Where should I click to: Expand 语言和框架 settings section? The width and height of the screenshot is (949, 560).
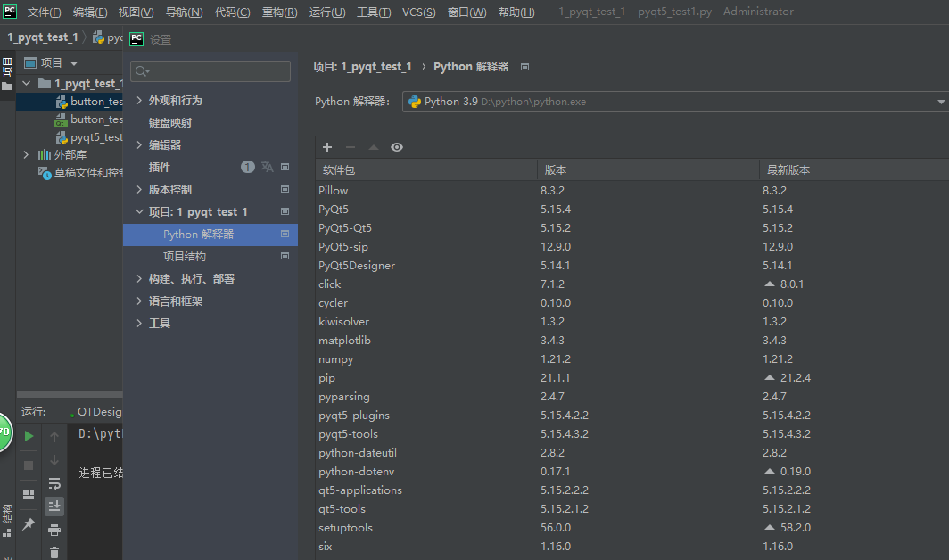tap(139, 301)
